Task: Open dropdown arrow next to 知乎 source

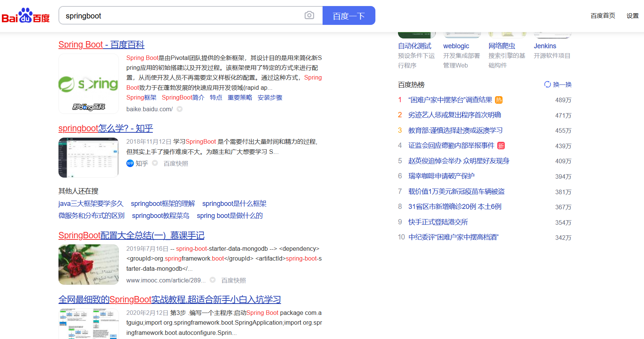Action: 155,163
